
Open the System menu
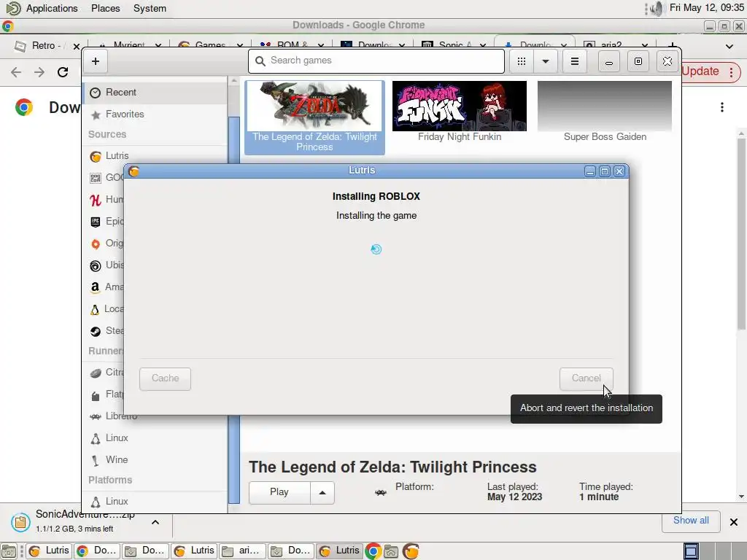(x=150, y=9)
